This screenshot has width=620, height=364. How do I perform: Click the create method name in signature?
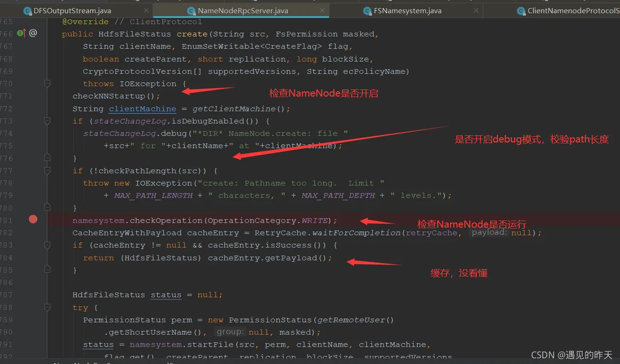[192, 34]
